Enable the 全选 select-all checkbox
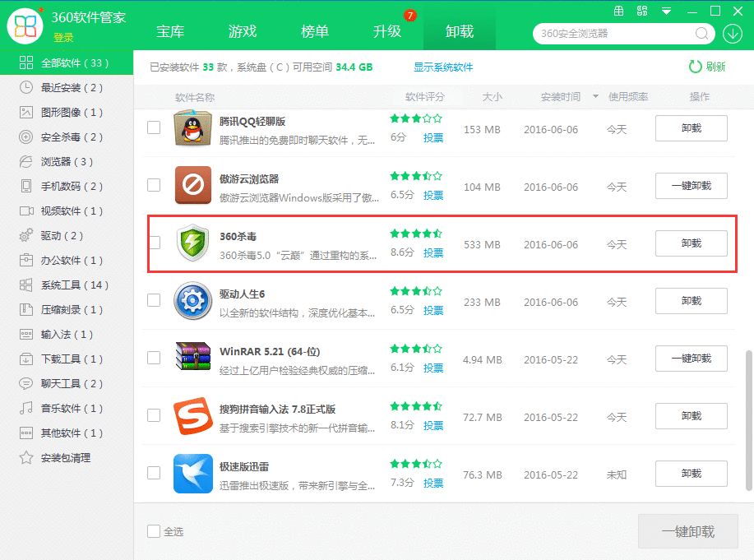 pyautogui.click(x=154, y=531)
